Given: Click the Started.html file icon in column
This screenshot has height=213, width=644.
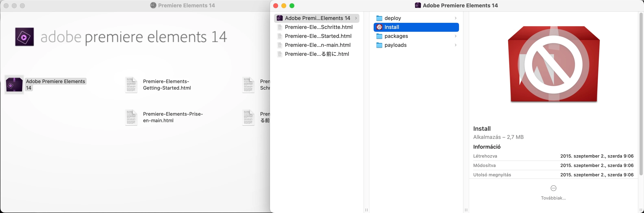Looking at the screenshot, I should click(280, 36).
